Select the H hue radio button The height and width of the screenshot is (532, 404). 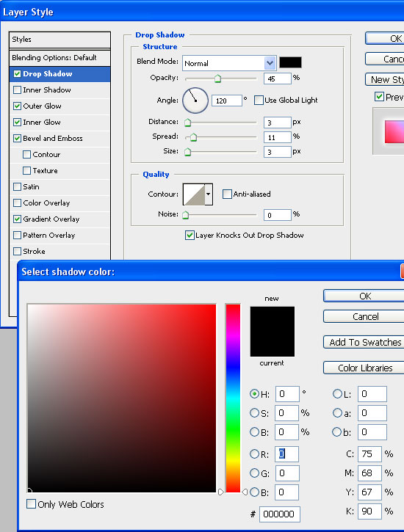pos(254,393)
